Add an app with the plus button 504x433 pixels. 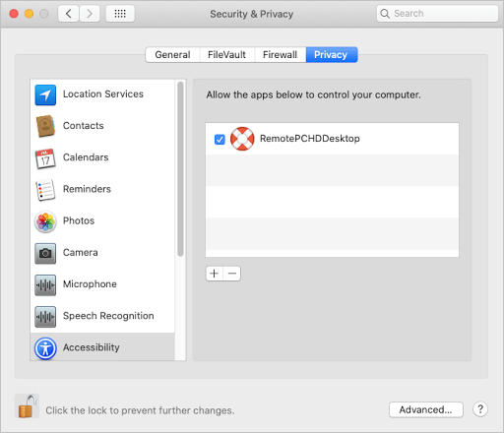tap(215, 274)
